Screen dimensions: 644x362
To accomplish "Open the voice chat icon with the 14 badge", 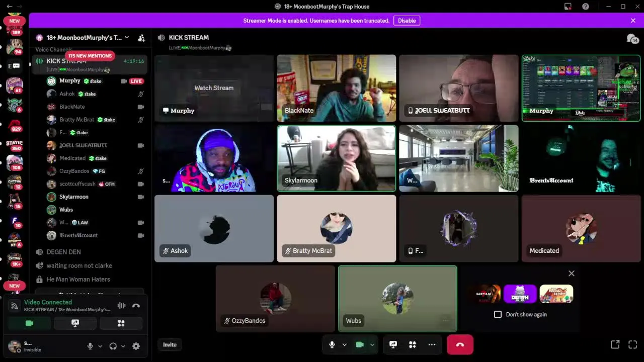I will coord(632,39).
